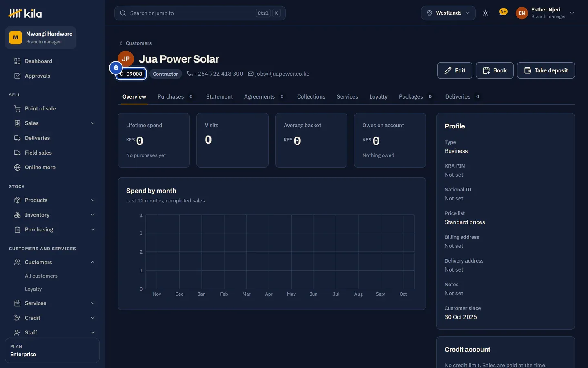Click the Point of sale cart icon

tap(17, 108)
